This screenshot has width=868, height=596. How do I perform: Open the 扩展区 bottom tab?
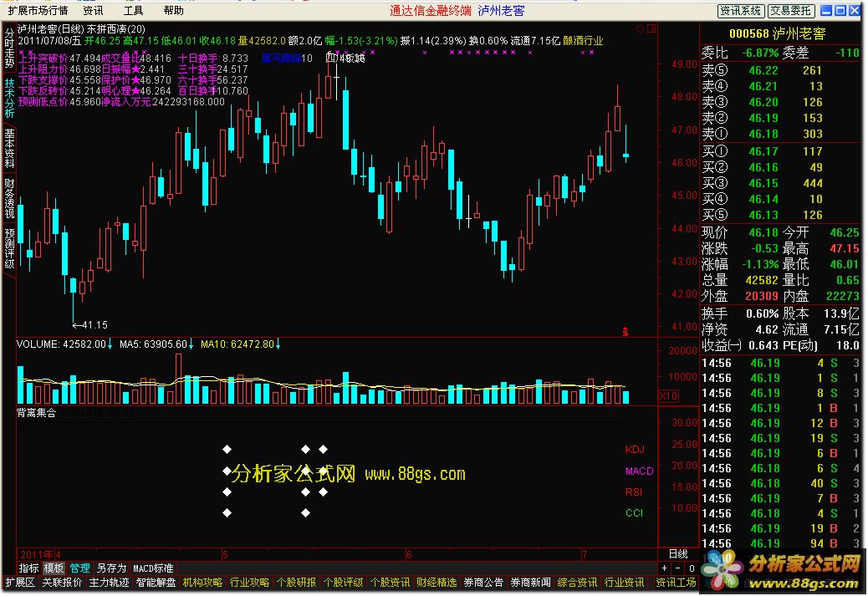pyautogui.click(x=20, y=582)
